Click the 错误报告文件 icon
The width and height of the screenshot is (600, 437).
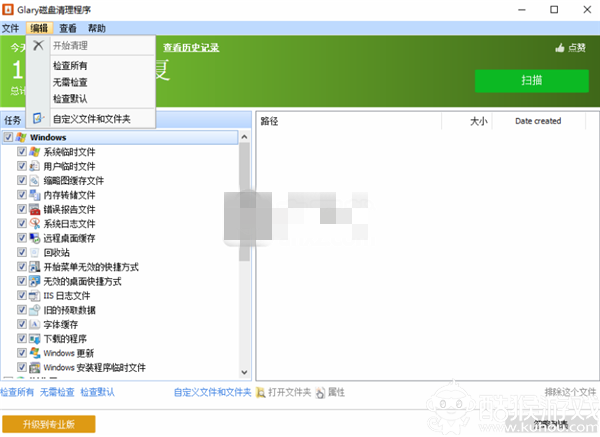[x=34, y=209]
